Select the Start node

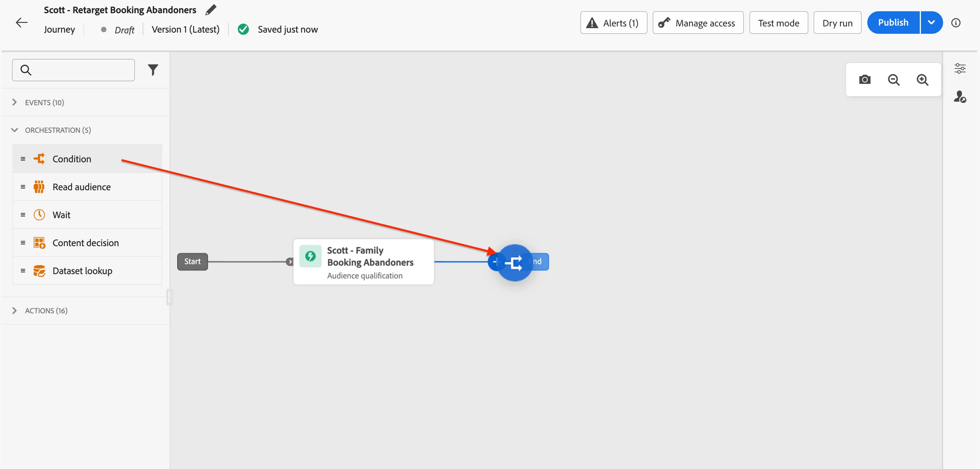coord(192,261)
